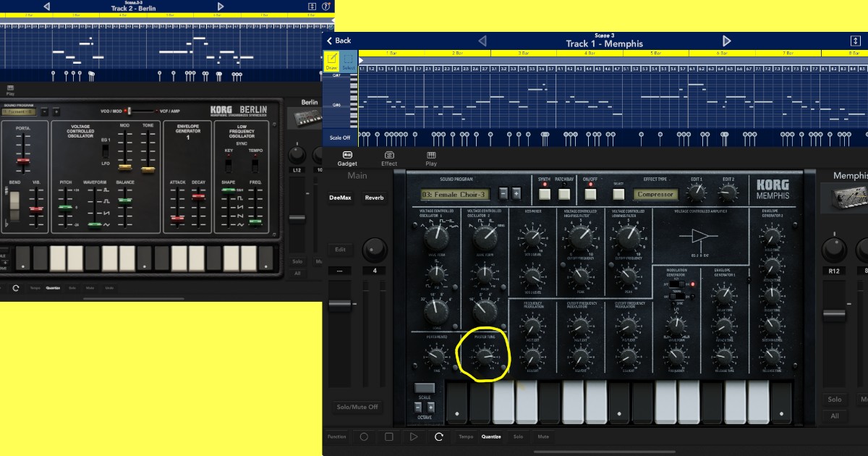Go to next track from Berlin window
Viewport: 868px width, 456px height.
click(x=221, y=7)
